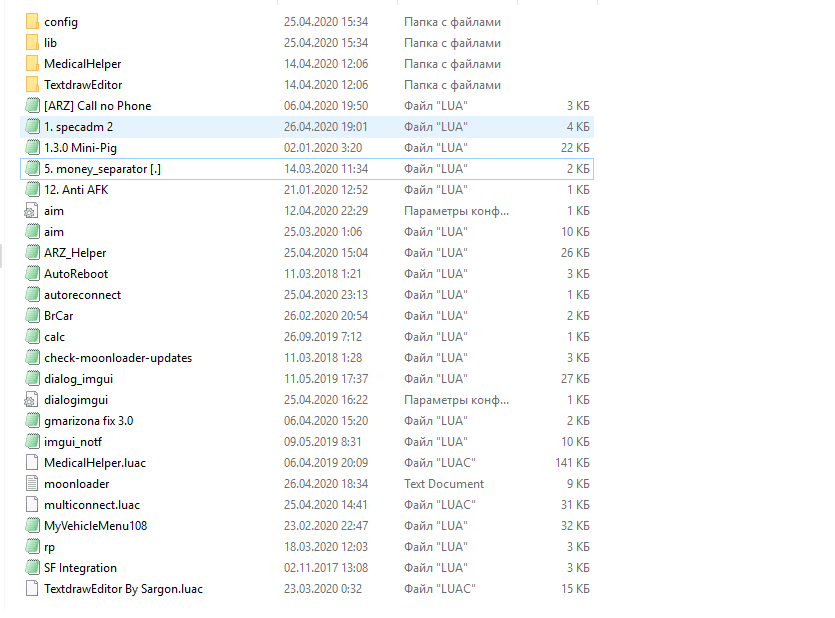Screen dimensions: 835x618
Task: Click the moonloader text document icon
Action: tap(31, 484)
